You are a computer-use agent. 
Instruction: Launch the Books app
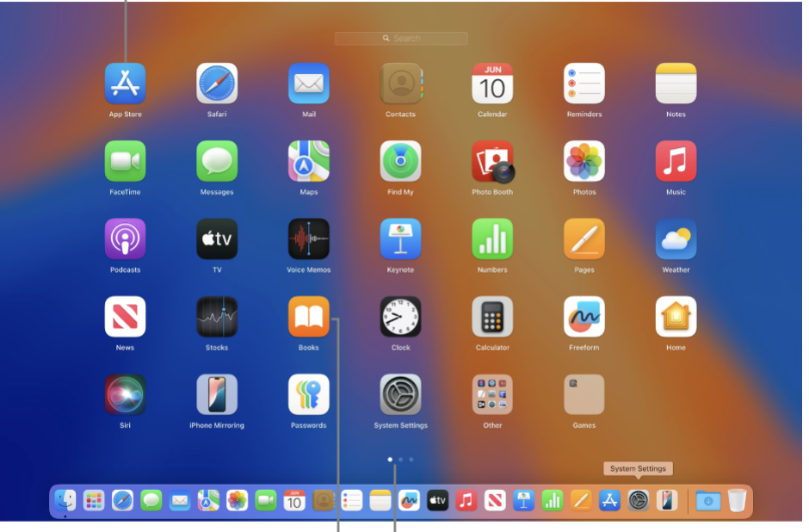tap(308, 317)
